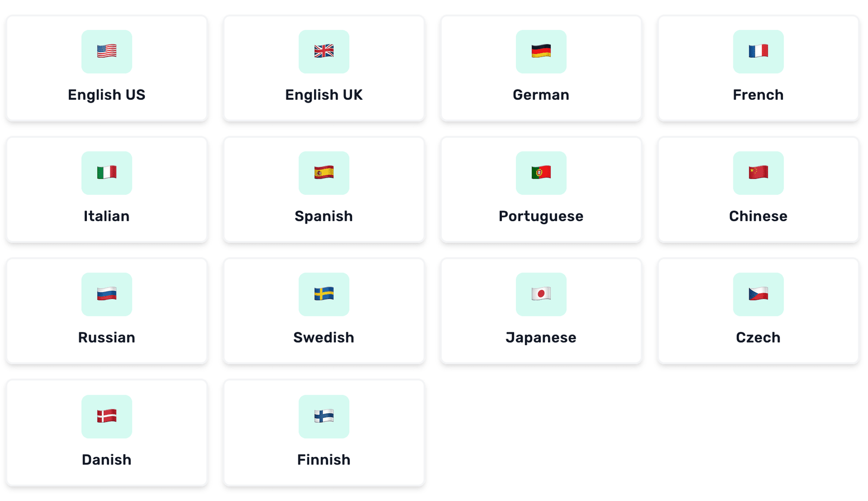Click the Russian flag icon
Viewport: 868px width, 501px height.
pos(106,295)
